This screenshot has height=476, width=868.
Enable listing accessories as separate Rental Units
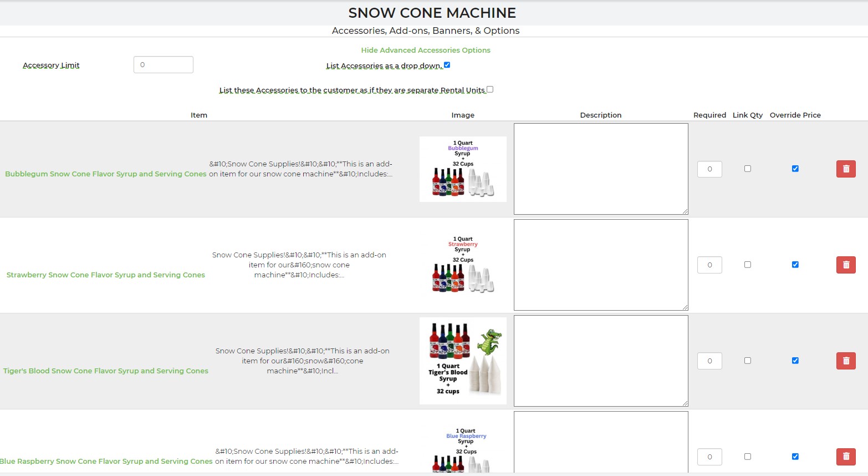tap(490, 89)
